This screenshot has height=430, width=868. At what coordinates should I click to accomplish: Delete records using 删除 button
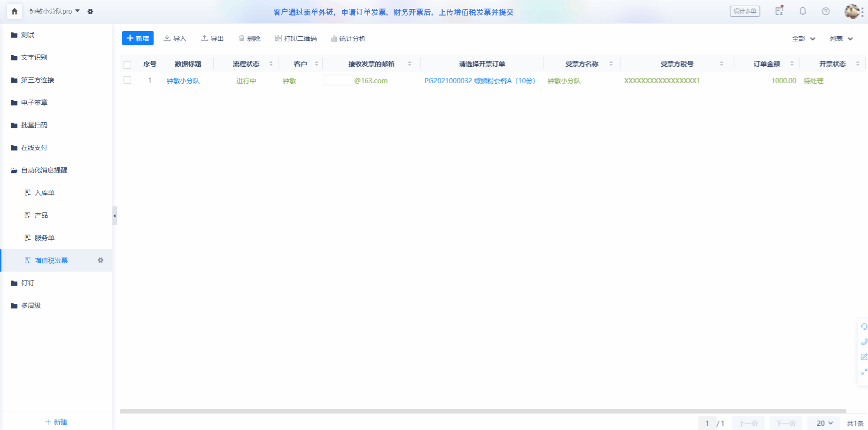click(249, 39)
